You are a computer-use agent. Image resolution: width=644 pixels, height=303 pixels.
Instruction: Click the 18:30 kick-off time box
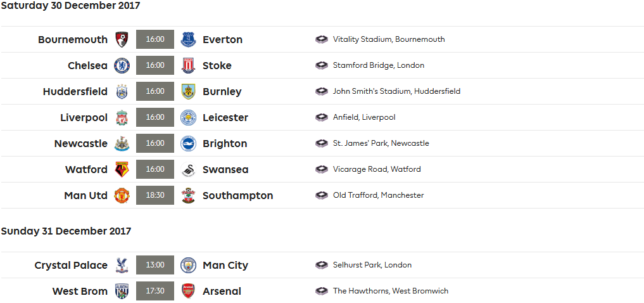pyautogui.click(x=155, y=195)
